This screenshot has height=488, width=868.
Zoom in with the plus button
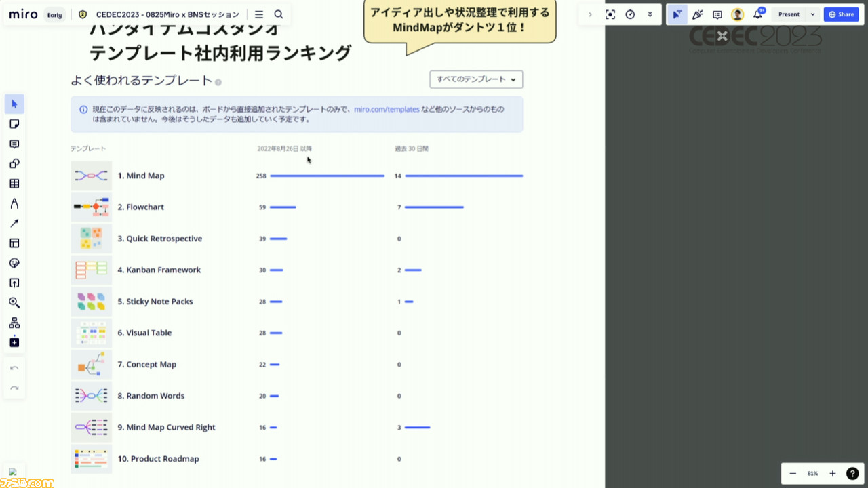click(x=833, y=474)
